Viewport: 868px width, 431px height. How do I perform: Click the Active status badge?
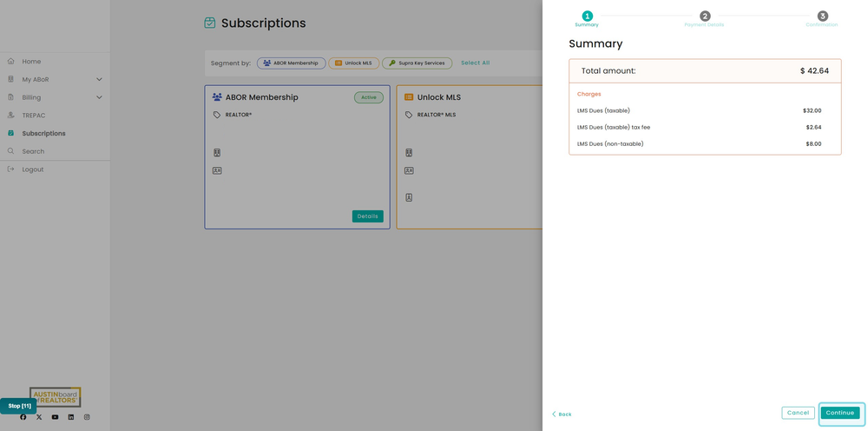tap(369, 97)
